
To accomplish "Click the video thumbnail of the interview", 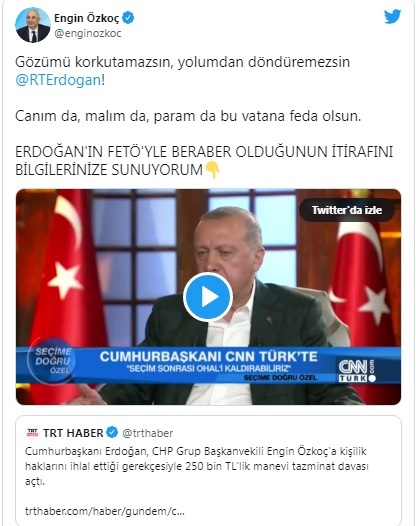I will point(208,297).
